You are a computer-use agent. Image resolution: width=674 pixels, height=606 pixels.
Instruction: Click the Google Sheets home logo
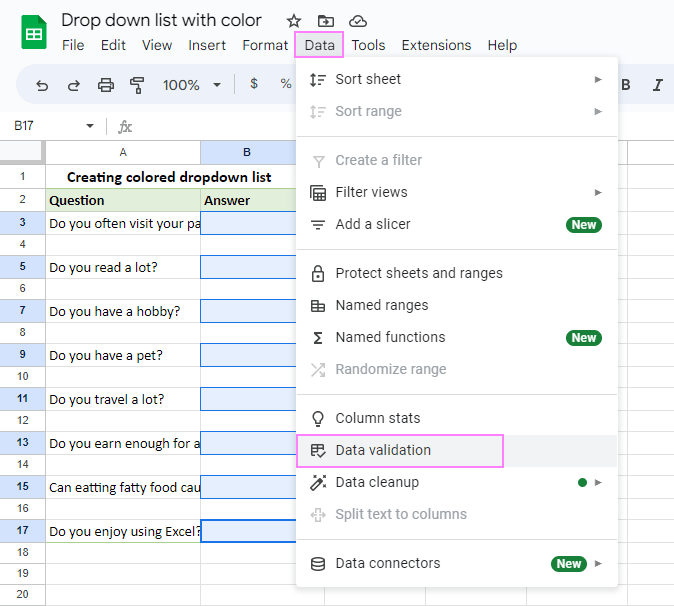click(x=34, y=32)
